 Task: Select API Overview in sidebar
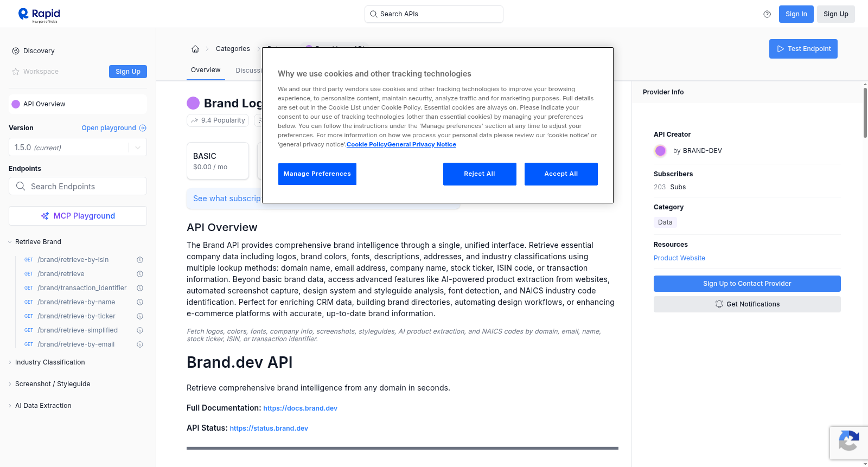click(x=78, y=104)
